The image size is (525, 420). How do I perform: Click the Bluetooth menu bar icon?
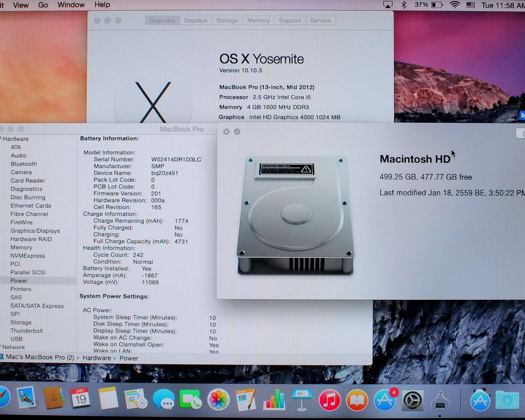(404, 5)
